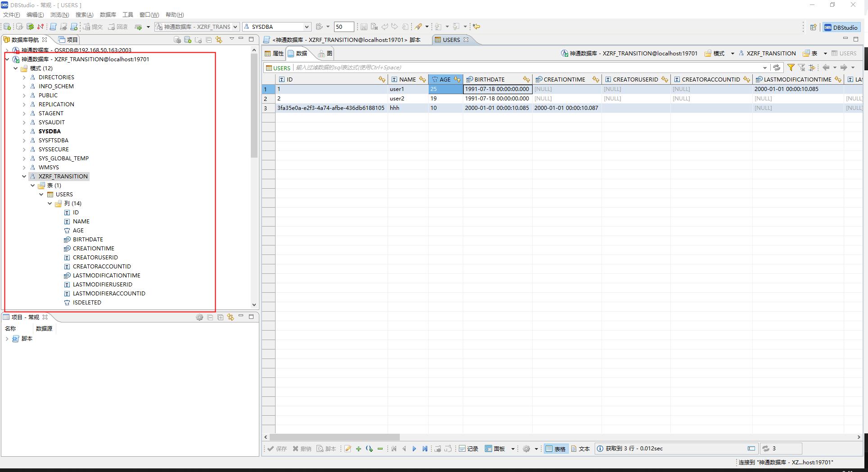Collapse the XZRF_TRANSITION connection node

pos(7,59)
